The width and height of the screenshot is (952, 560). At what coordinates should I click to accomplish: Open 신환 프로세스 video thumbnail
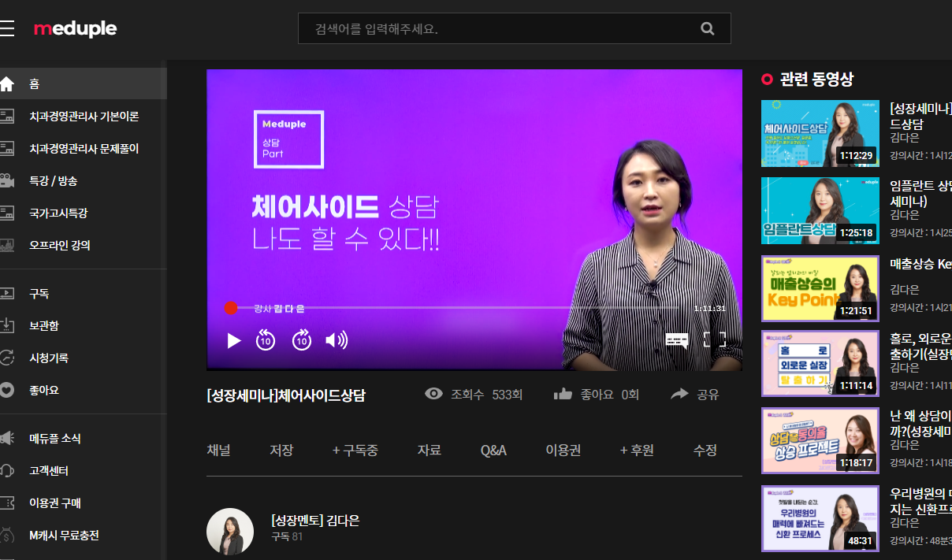coord(820,518)
